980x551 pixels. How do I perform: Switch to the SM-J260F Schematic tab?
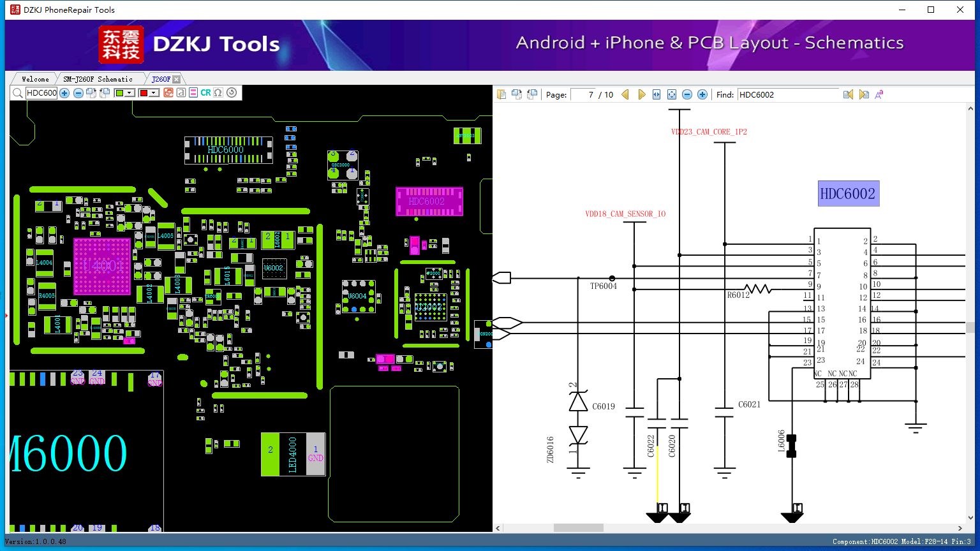coord(98,79)
